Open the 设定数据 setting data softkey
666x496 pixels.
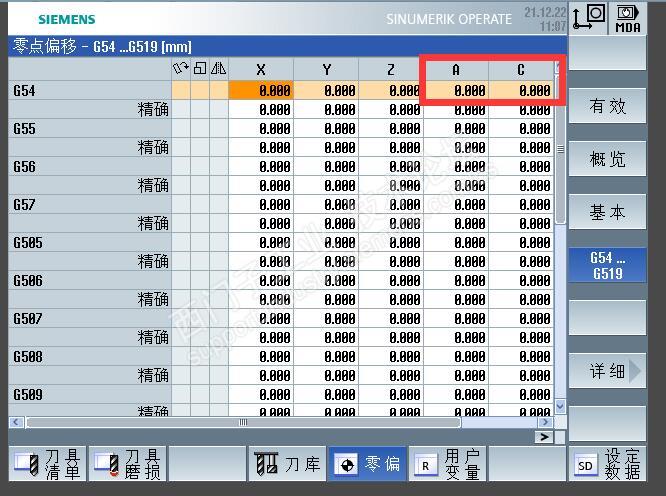pos(607,464)
